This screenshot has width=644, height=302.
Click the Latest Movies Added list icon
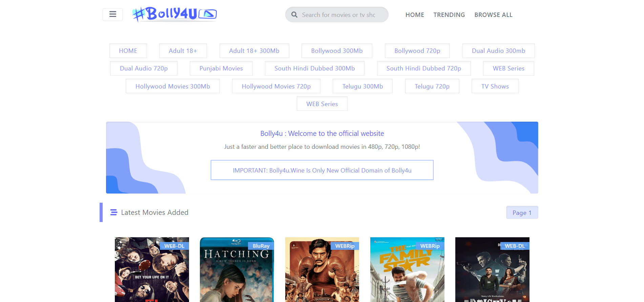[x=114, y=213]
